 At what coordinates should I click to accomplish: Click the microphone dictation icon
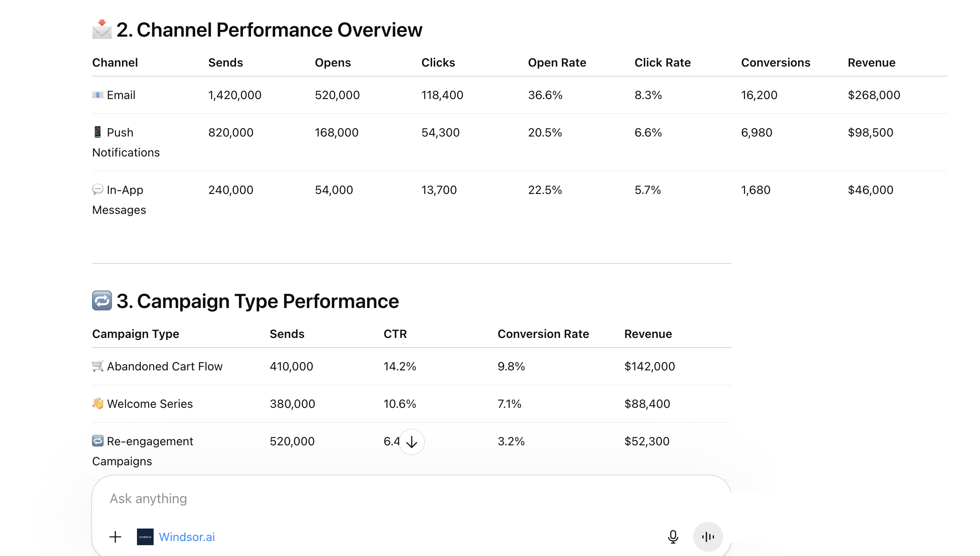coord(673,537)
